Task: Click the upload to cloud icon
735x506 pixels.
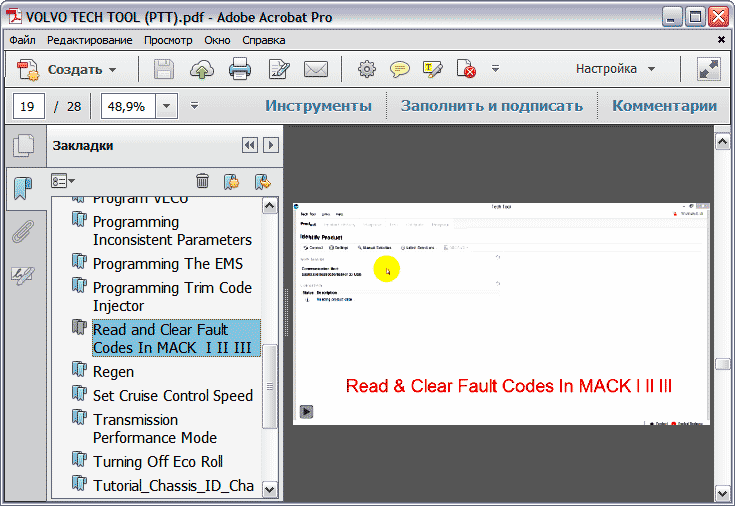Action: [x=202, y=70]
